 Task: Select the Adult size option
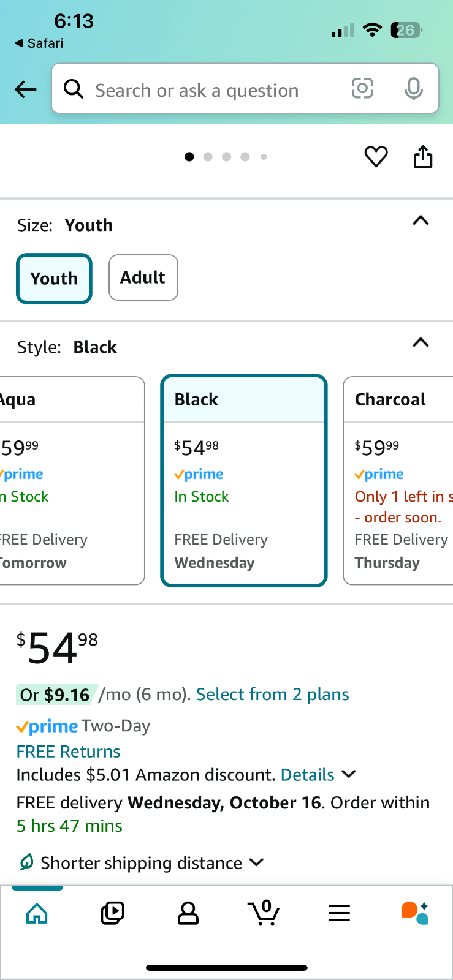pyautogui.click(x=143, y=277)
